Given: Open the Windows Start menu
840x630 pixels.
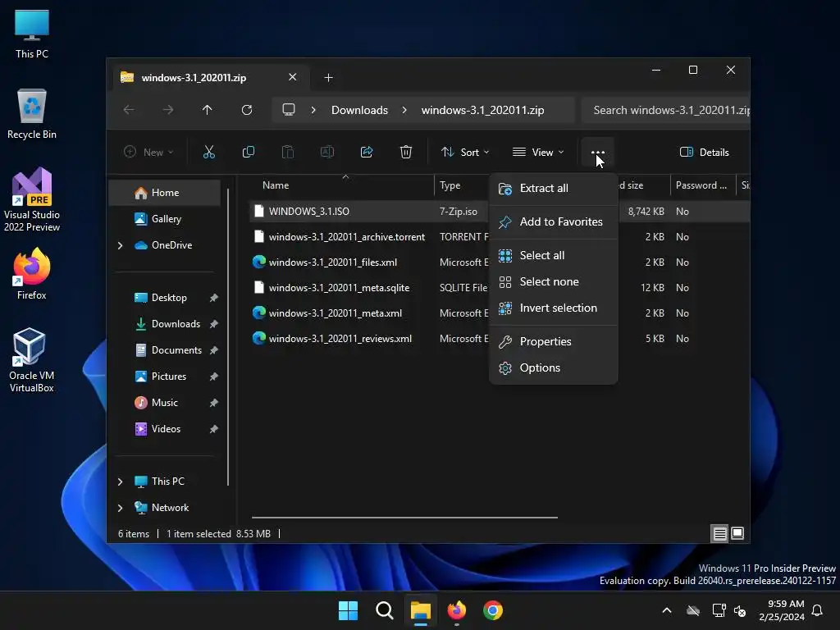Looking at the screenshot, I should pyautogui.click(x=348, y=610).
